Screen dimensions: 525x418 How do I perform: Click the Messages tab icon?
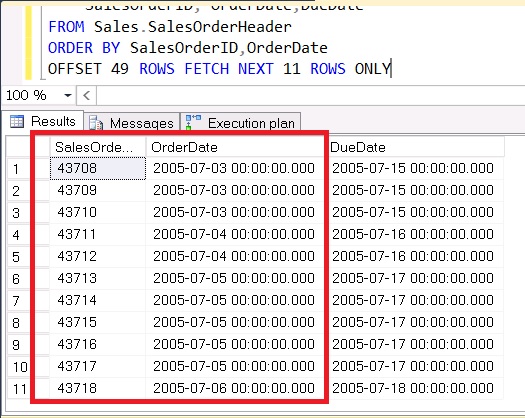(96, 123)
